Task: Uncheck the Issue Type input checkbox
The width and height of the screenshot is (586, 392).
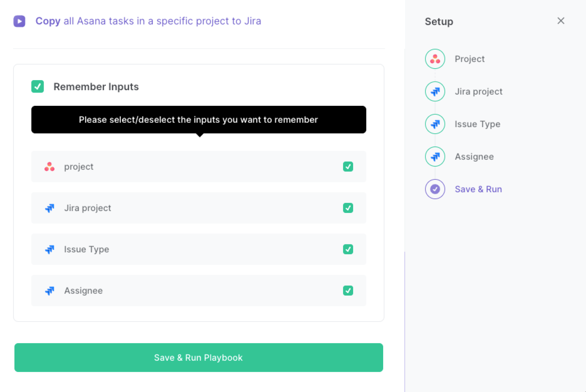Action: click(348, 249)
